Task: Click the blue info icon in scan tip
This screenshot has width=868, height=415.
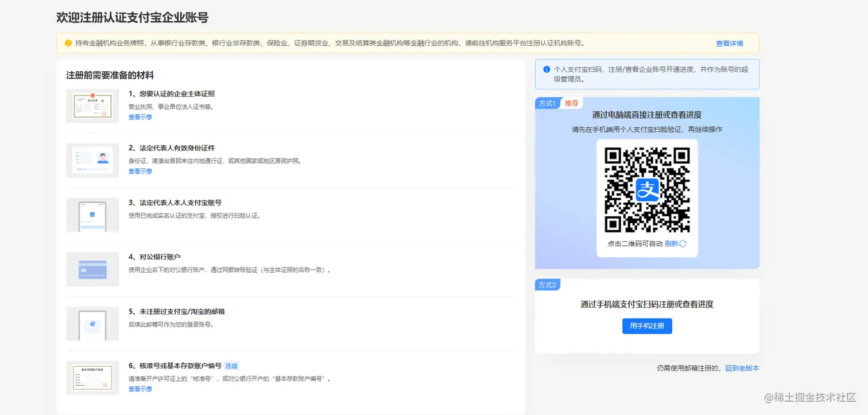Action: point(547,69)
